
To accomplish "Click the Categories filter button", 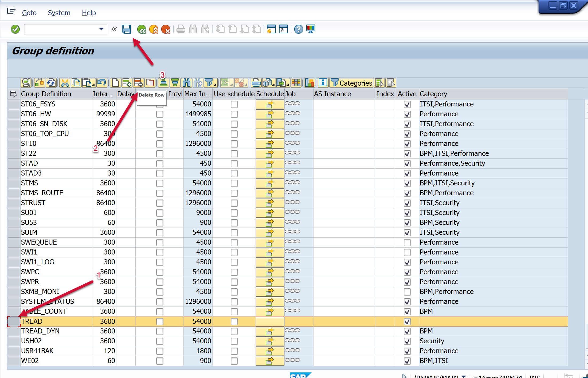I will click(x=351, y=83).
